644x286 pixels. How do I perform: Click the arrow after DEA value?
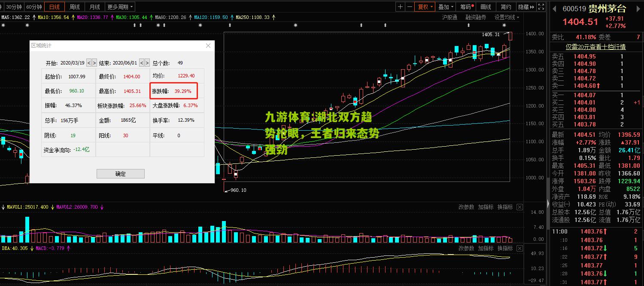click(x=32, y=248)
